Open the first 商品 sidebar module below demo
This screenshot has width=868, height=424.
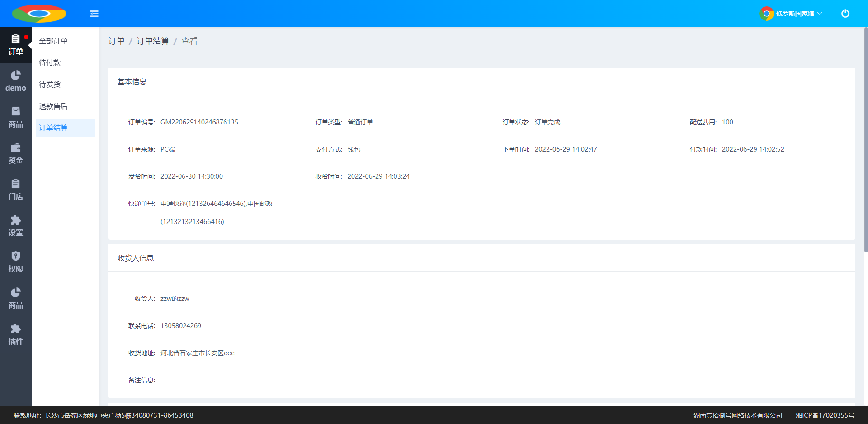click(16, 118)
